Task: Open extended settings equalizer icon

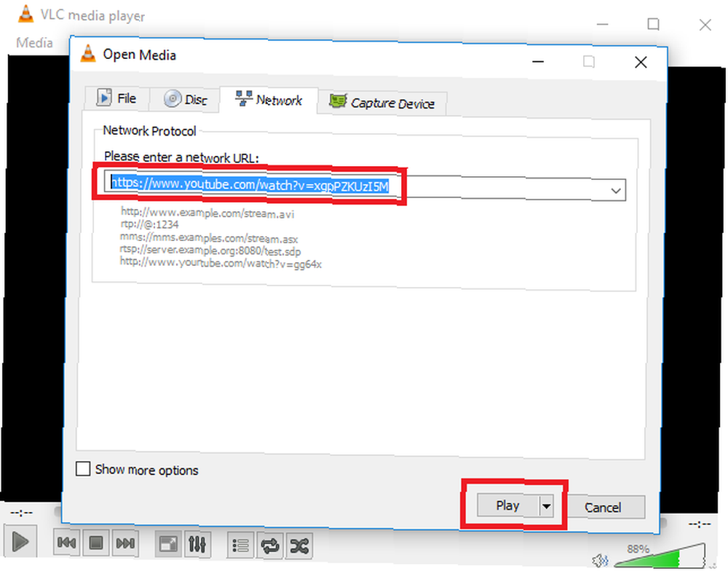Action: click(x=197, y=544)
